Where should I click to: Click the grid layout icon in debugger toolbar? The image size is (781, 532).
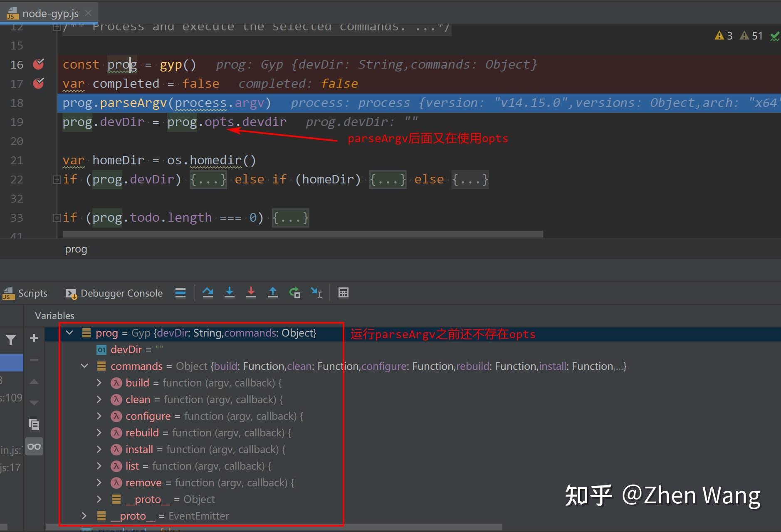[x=180, y=292]
